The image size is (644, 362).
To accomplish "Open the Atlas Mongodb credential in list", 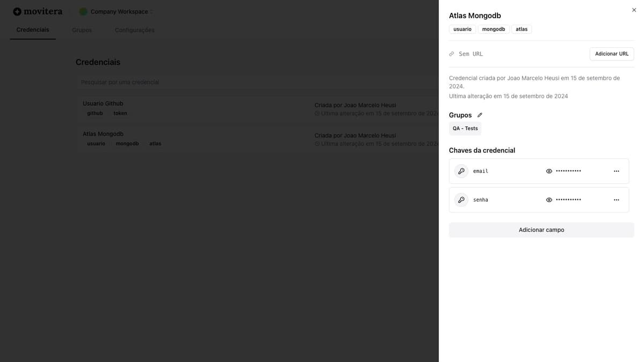I will (x=258, y=138).
